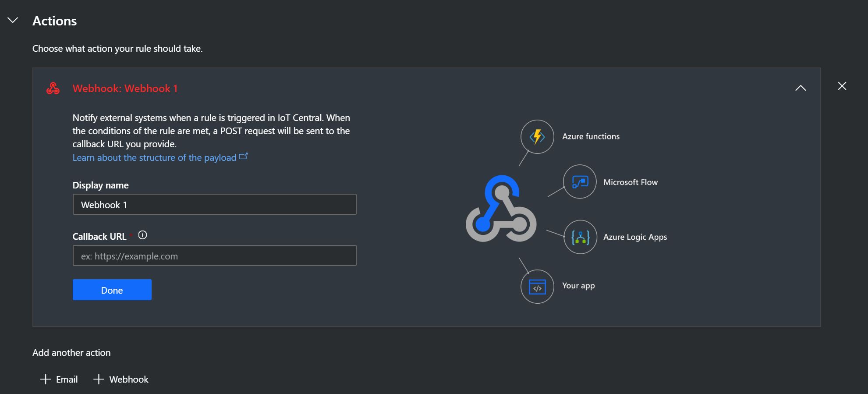This screenshot has height=394, width=868.
Task: Add another Webhook action
Action: (x=121, y=379)
